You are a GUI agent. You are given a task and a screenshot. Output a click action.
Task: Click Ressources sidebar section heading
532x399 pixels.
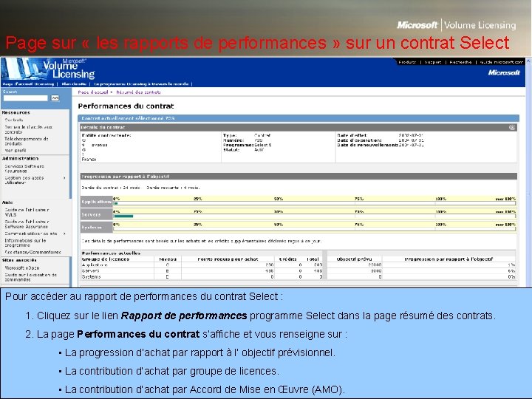point(16,112)
